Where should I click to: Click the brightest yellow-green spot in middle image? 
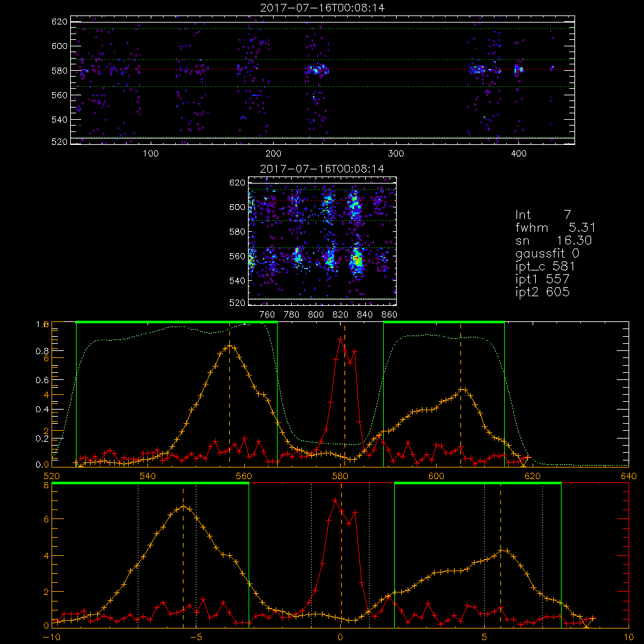[x=357, y=260]
